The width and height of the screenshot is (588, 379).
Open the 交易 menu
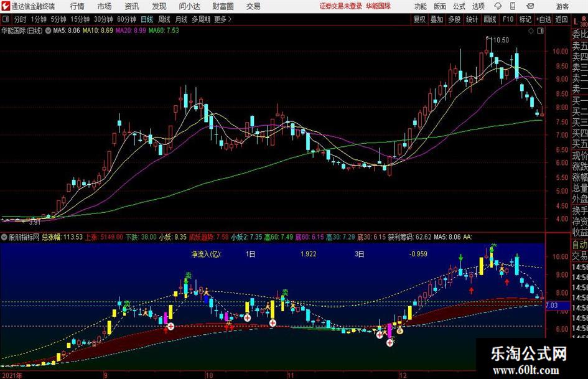pyautogui.click(x=253, y=6)
